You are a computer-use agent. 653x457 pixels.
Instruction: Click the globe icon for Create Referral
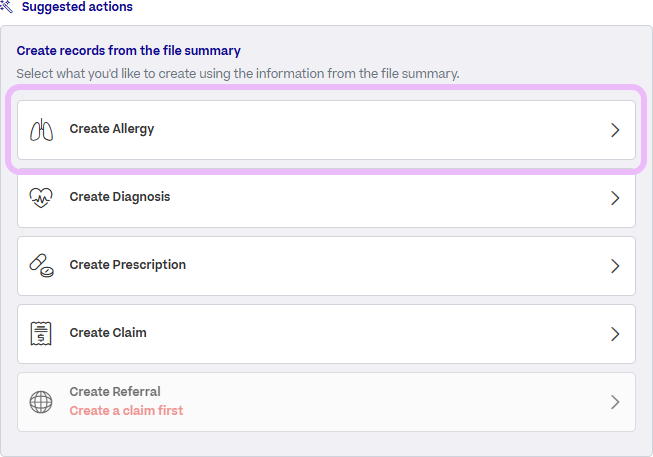point(41,402)
